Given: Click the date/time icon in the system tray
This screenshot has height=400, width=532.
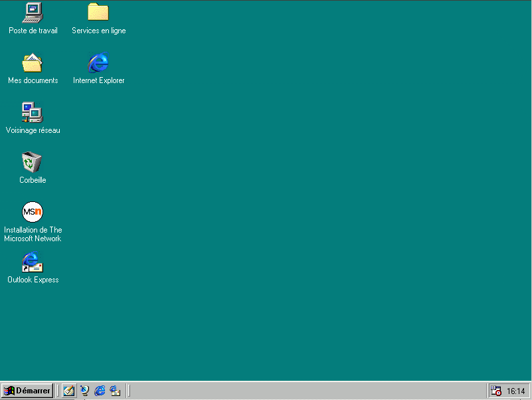Looking at the screenshot, I should point(496,391).
